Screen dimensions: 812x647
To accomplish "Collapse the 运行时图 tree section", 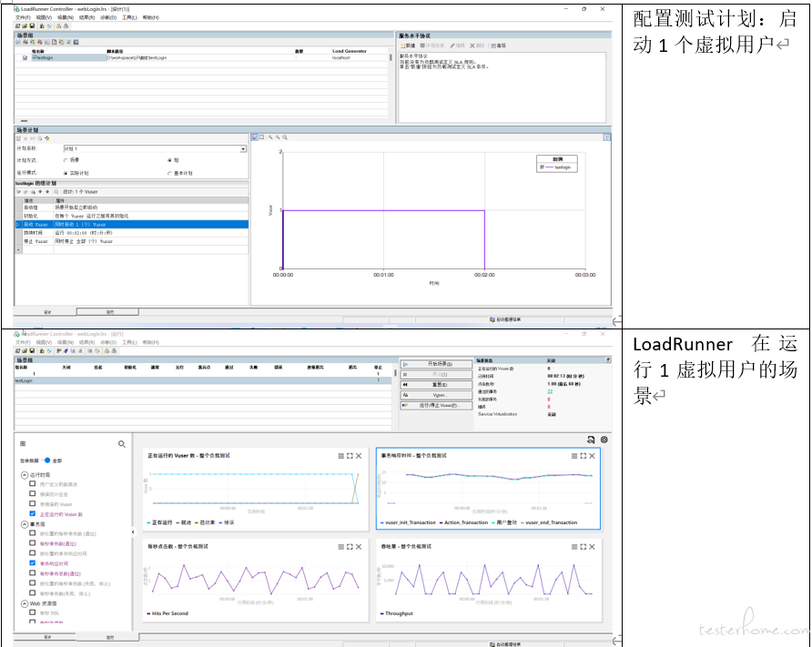I will coord(25,475).
